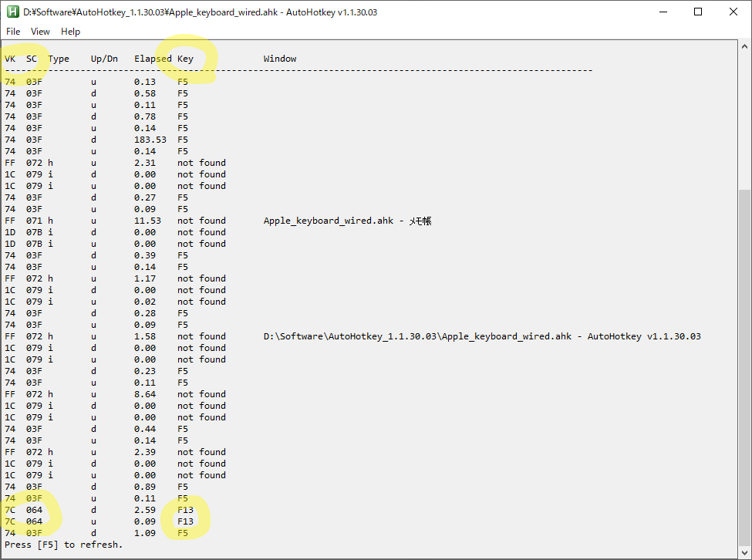The image size is (752, 560).
Task: Click the scrollbar down arrow
Action: 744,552
